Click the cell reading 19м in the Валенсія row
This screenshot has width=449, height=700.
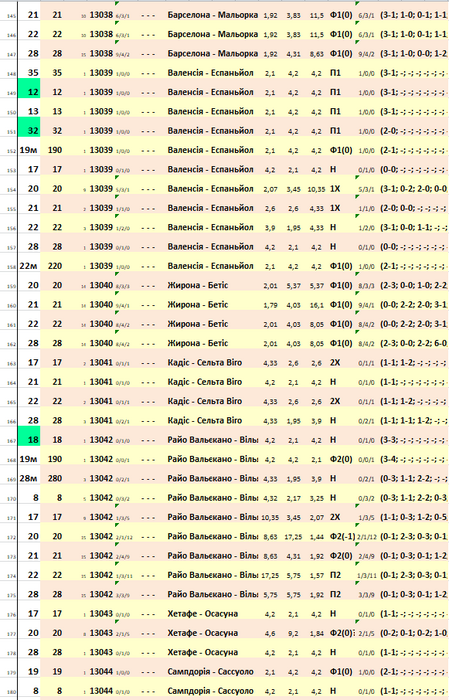pyautogui.click(x=29, y=150)
